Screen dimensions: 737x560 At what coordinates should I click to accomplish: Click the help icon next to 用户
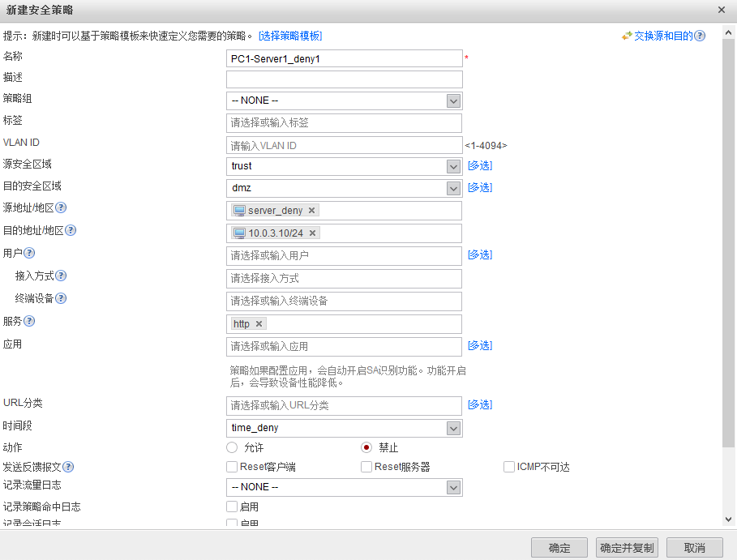29,254
